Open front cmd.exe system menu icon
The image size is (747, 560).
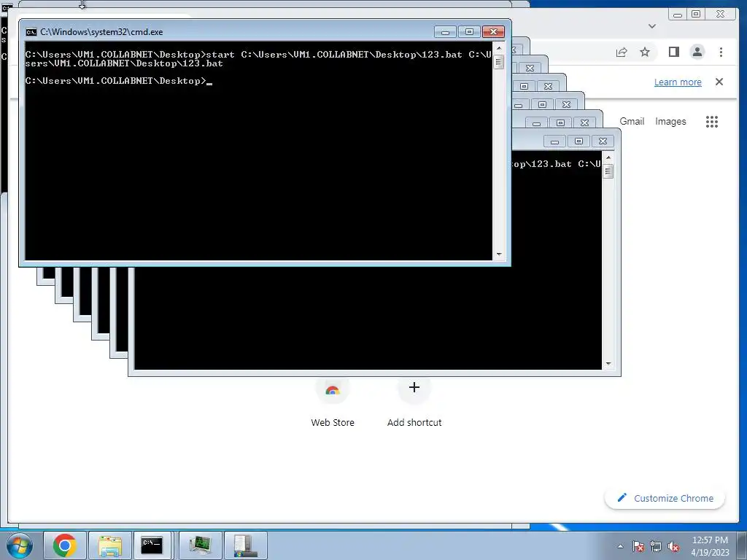tap(31, 32)
